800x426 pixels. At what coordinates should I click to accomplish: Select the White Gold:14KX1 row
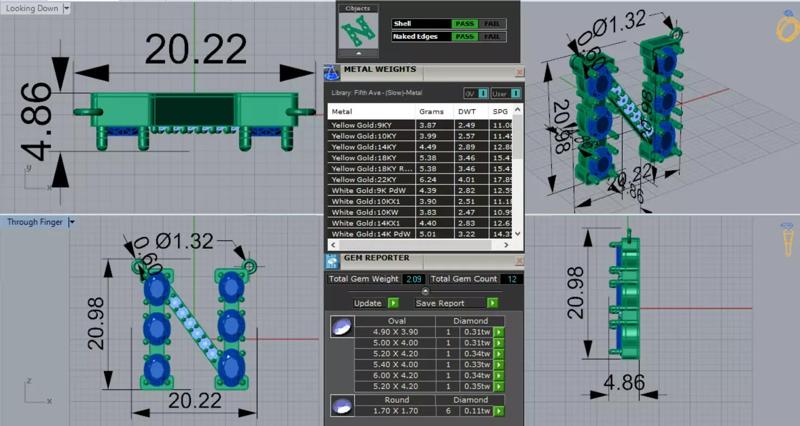(x=420, y=223)
